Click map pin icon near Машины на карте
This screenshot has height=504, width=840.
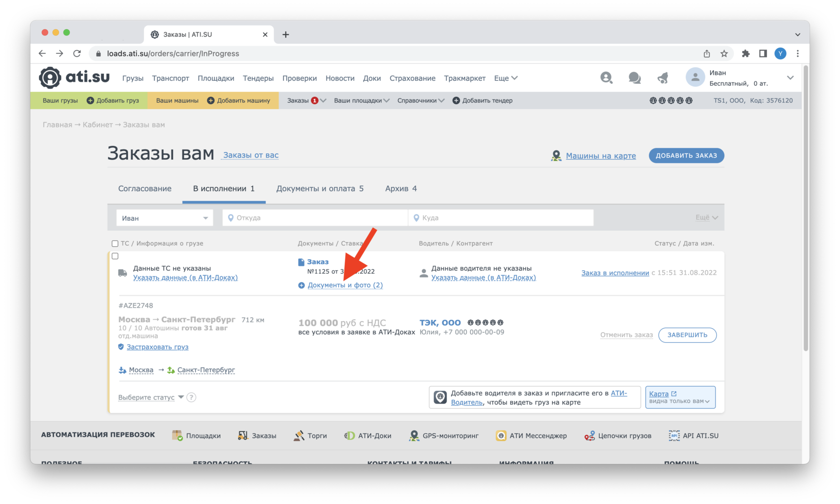pyautogui.click(x=556, y=156)
